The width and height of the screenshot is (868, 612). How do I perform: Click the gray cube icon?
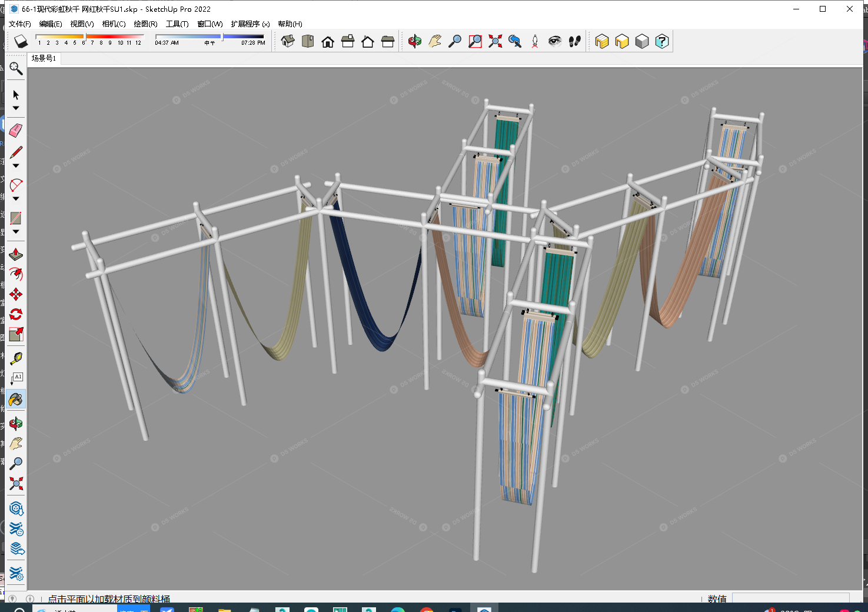coord(642,41)
